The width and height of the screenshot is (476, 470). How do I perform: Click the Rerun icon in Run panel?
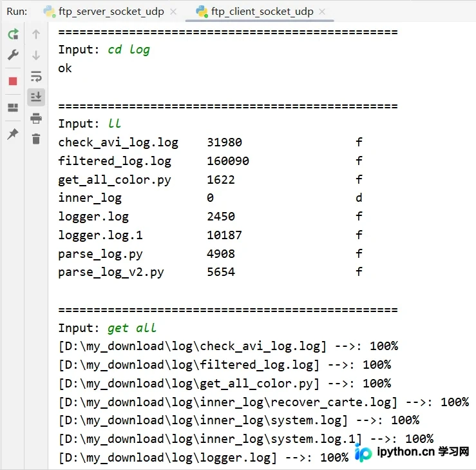13,34
